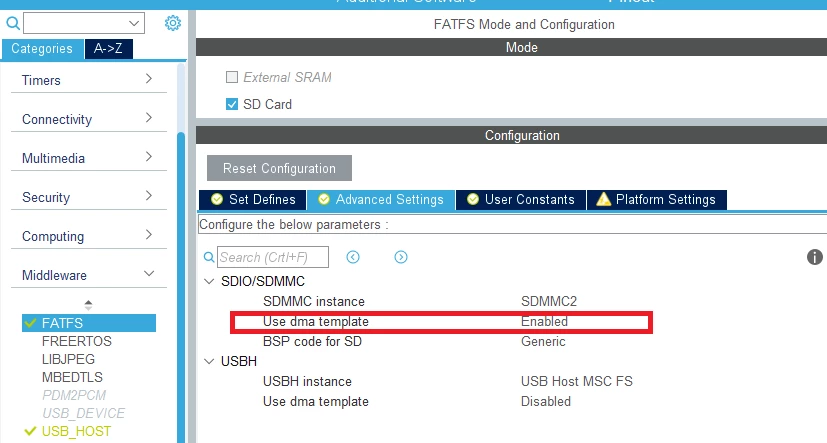
Task: Click the parameter search magnifier icon
Action: [209, 257]
